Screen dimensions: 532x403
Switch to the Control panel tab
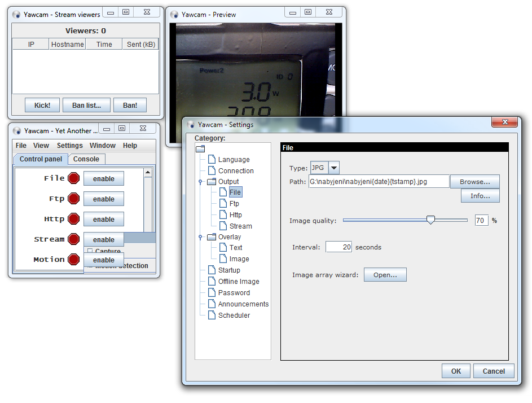41,159
